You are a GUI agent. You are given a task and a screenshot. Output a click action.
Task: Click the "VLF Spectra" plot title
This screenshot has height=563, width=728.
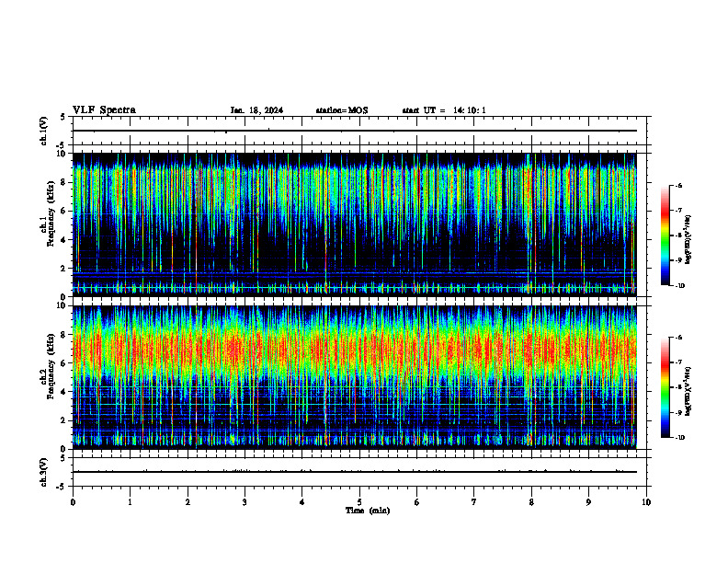tap(104, 110)
